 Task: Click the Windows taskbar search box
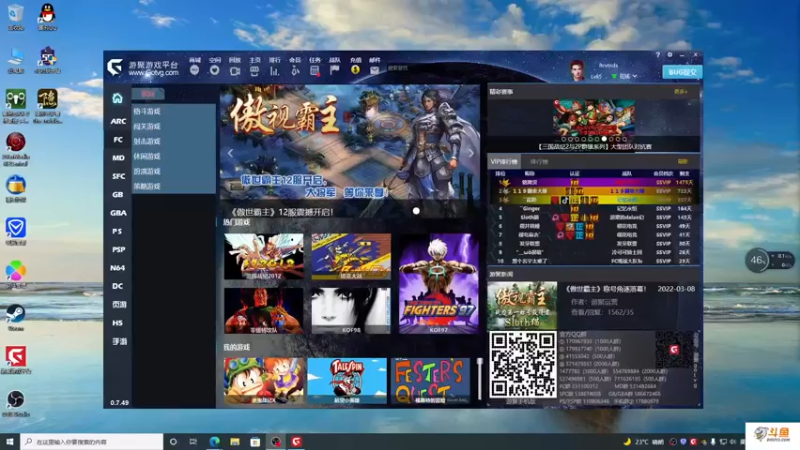92,441
